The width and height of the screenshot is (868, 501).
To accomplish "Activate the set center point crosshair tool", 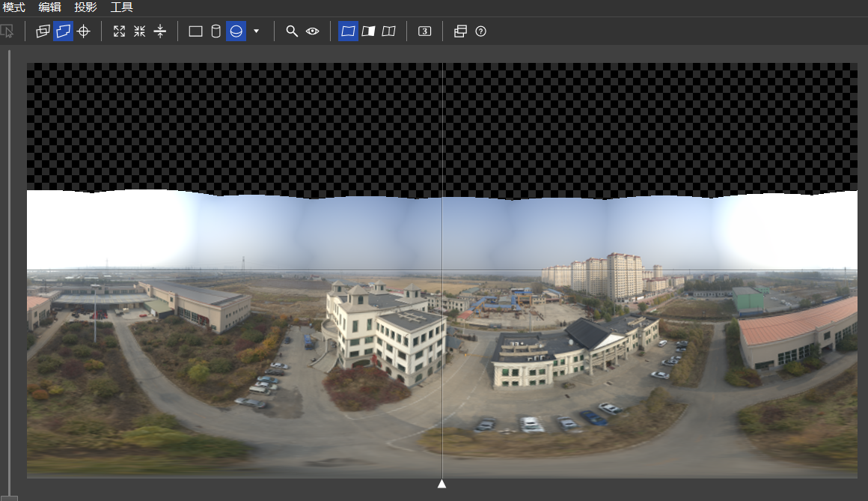I will point(84,31).
